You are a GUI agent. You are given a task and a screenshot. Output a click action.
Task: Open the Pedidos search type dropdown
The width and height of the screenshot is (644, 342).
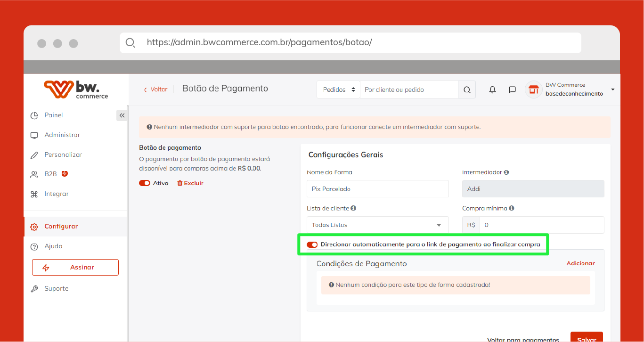(x=339, y=90)
